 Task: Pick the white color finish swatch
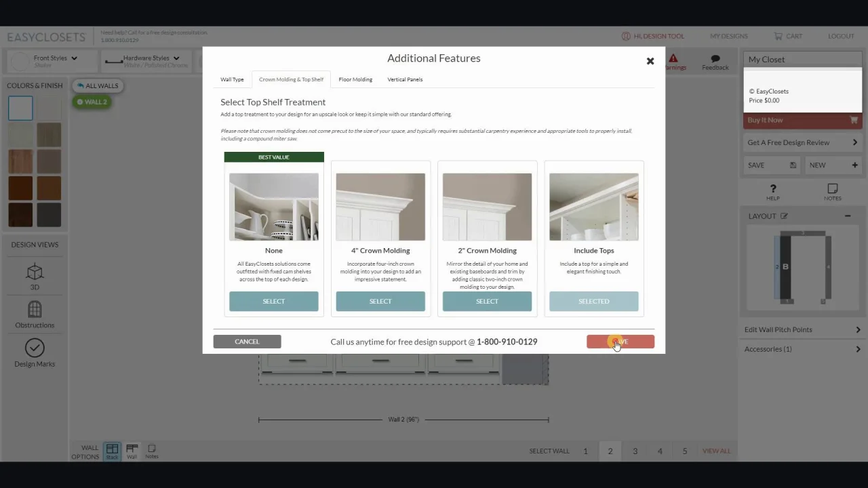coord(20,108)
